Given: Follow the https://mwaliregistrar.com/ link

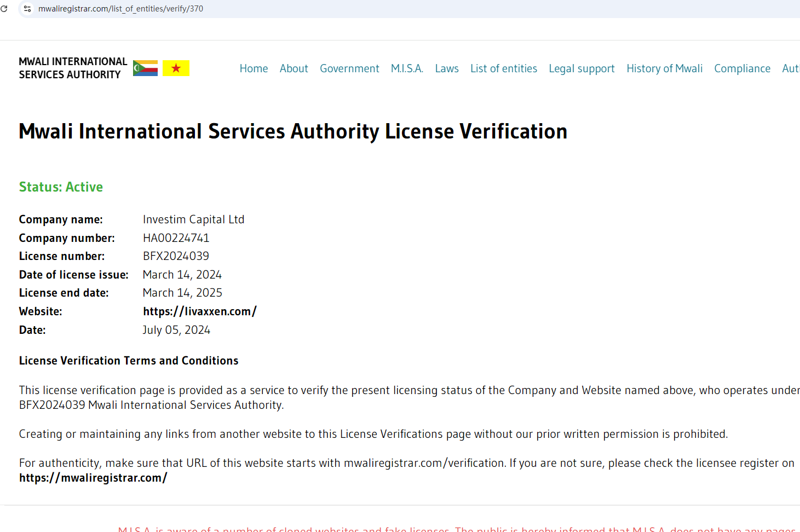Looking at the screenshot, I should 93,478.
